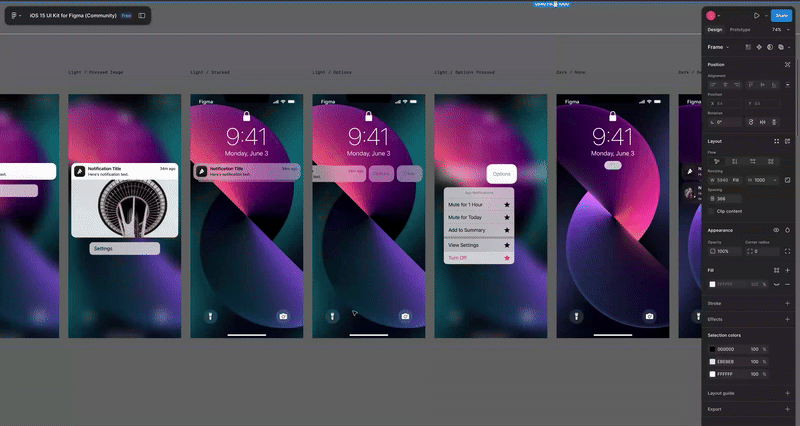Open the boolean operations dropdown arrow

click(788, 47)
